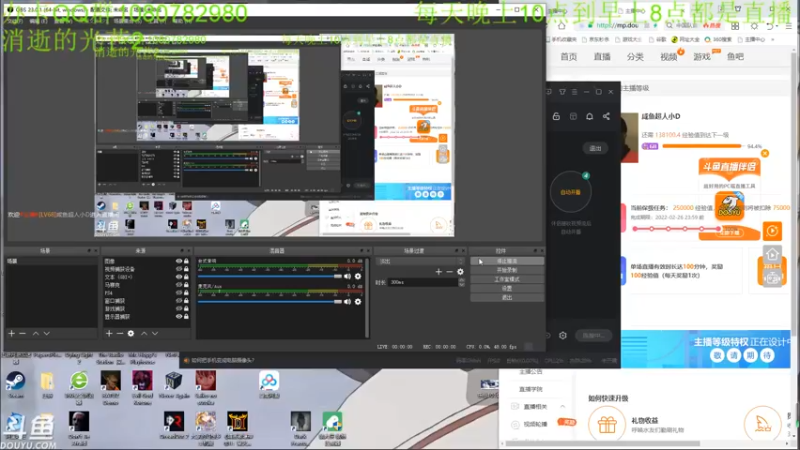Close the orange Douyu companion popup
Screen dimensions: 800x450
click(x=765, y=153)
